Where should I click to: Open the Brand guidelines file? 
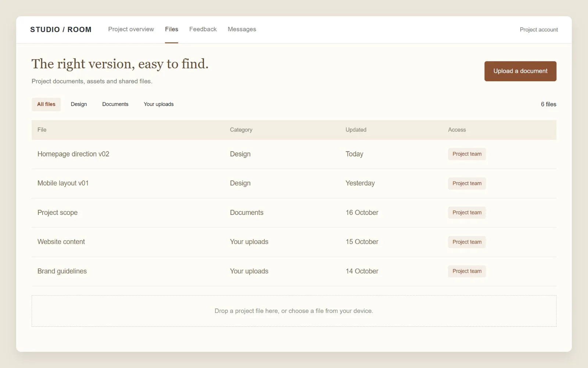[62, 271]
